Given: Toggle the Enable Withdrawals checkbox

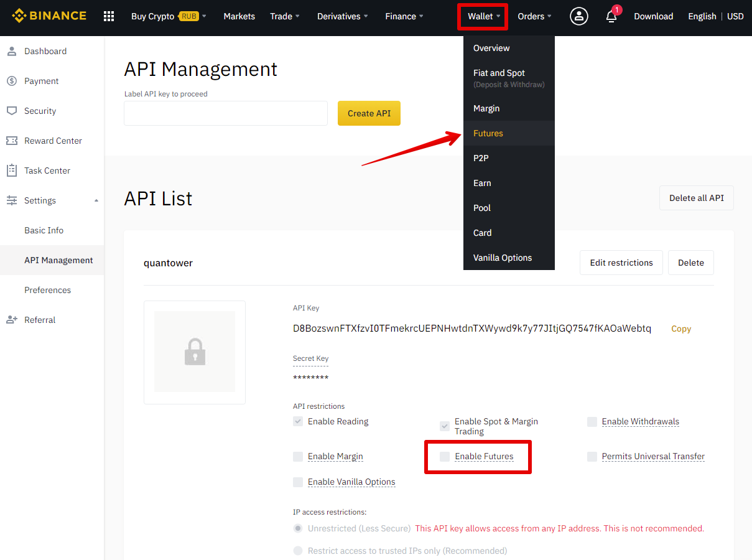Looking at the screenshot, I should point(592,422).
